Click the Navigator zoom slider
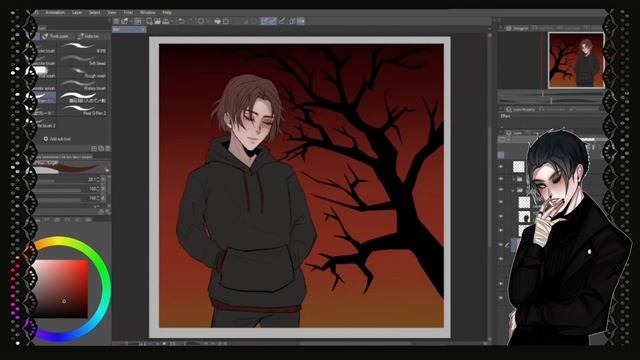Image resolution: width=640 pixels, height=360 pixels. point(551,93)
